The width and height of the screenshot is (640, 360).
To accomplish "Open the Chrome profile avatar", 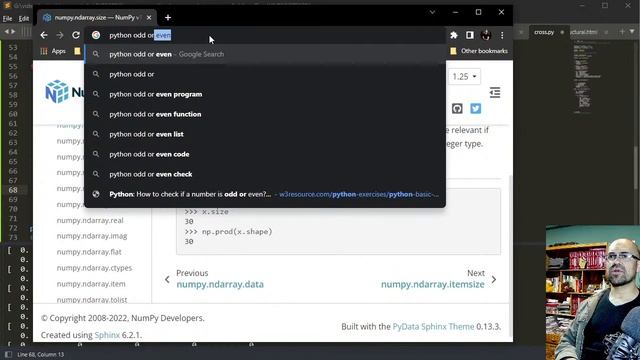I will point(486,35).
